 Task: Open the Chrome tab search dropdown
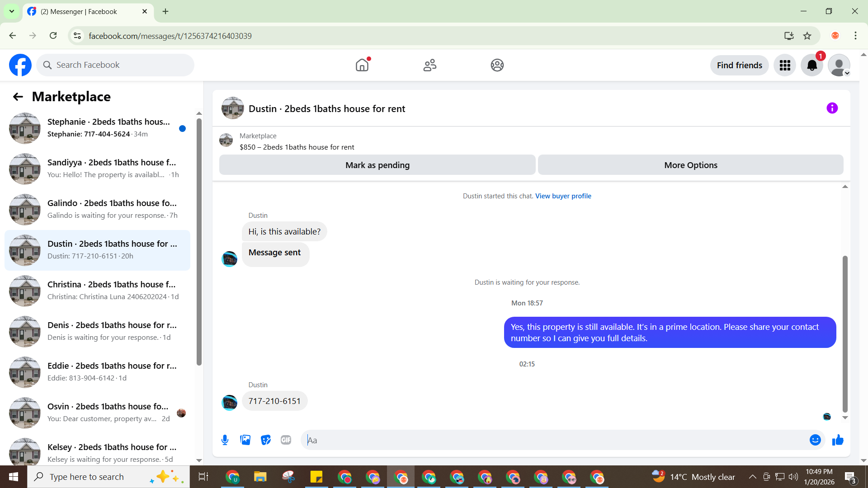(12, 11)
